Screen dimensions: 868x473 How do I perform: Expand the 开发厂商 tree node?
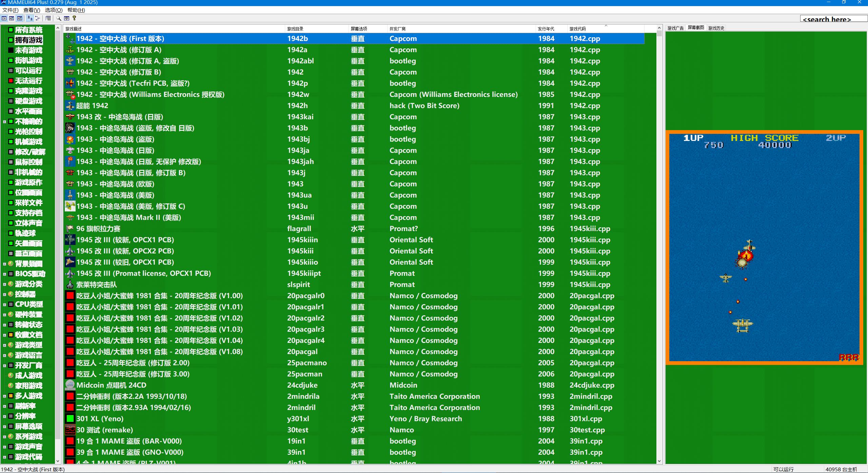[x=4, y=366]
